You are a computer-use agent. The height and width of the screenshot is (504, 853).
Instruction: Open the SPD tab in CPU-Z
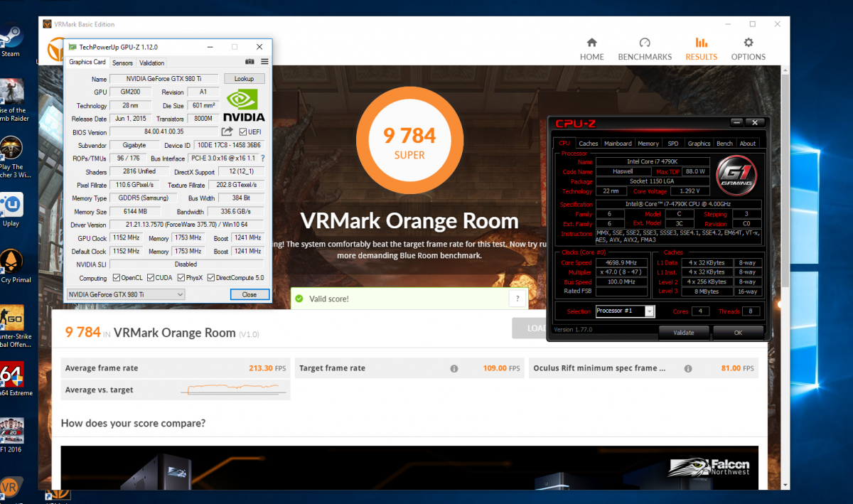(672, 144)
